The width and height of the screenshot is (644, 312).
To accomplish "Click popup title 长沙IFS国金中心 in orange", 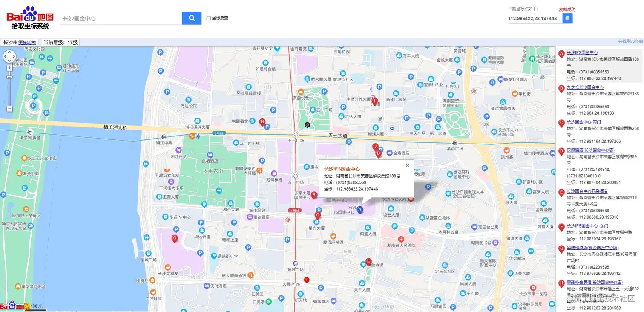I will click(342, 169).
